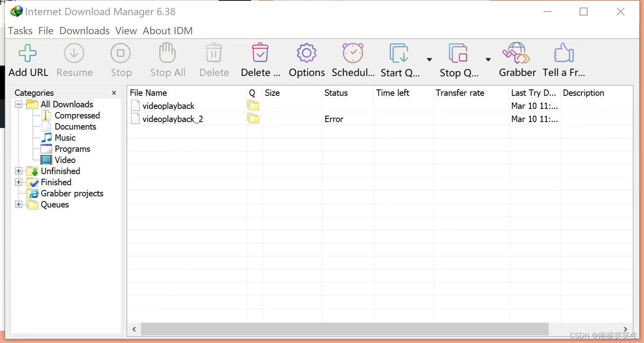Viewport: 644px width, 343px height.
Task: Open the File menu
Action: (x=46, y=31)
